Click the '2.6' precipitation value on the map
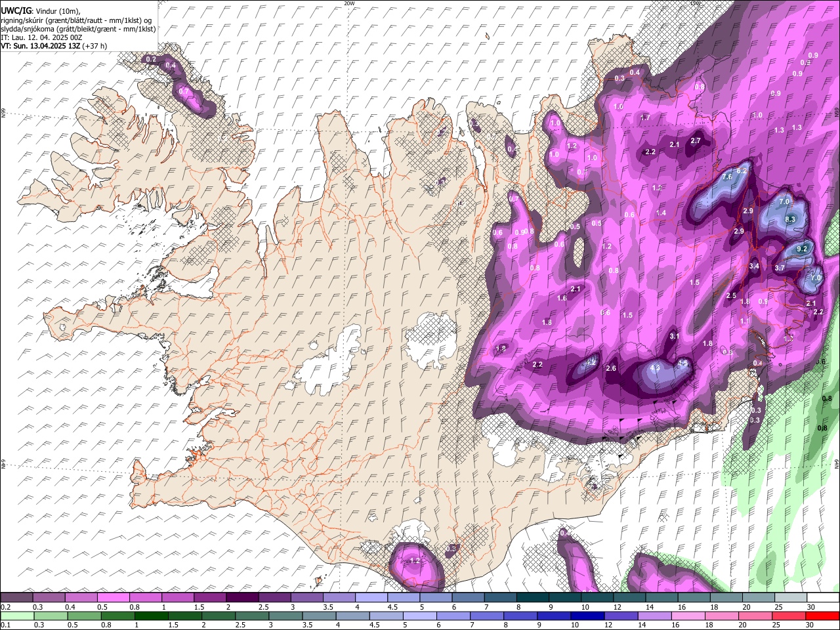Image resolution: width=840 pixels, height=630 pixels. point(611,368)
